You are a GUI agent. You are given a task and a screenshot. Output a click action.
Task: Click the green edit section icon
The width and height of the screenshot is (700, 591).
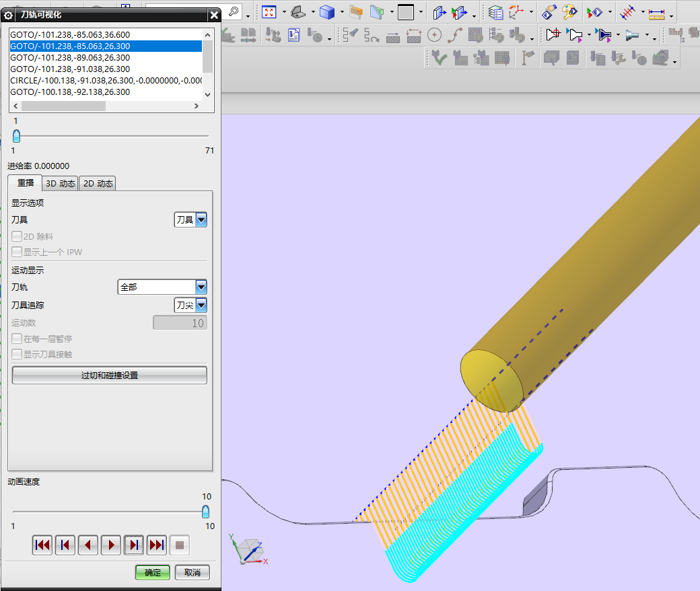coord(377,12)
